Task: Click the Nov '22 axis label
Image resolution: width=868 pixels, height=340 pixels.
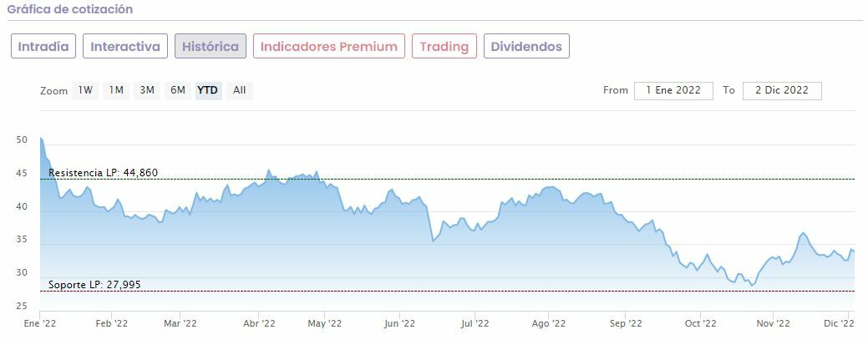Action: [774, 324]
